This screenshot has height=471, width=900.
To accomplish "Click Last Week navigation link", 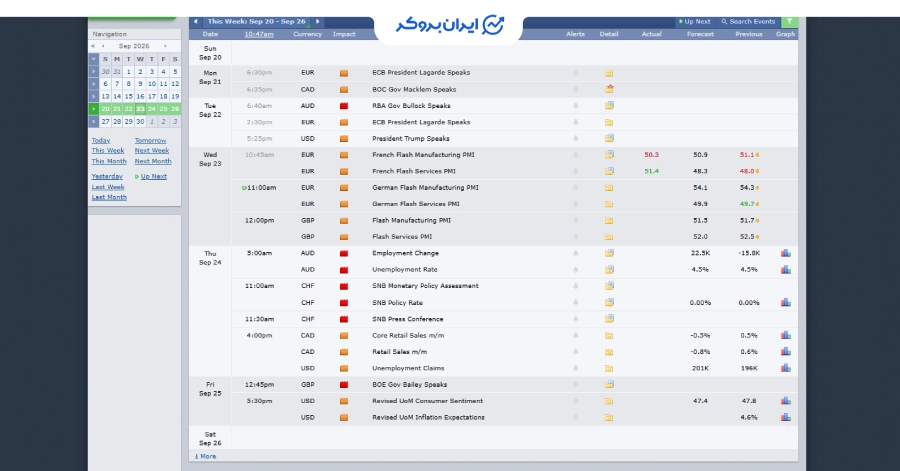I will tap(108, 187).
